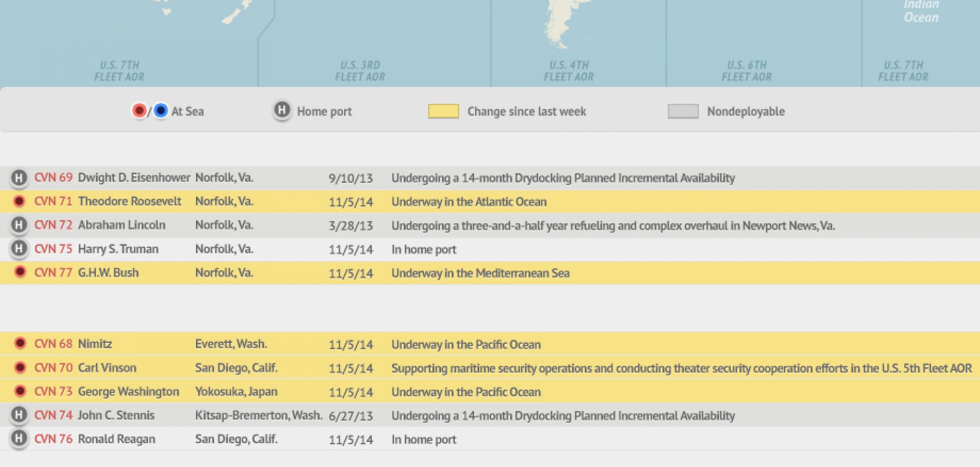Click the Carl Vinson ship name
Viewport: 980px width, 467px height.
tap(107, 368)
